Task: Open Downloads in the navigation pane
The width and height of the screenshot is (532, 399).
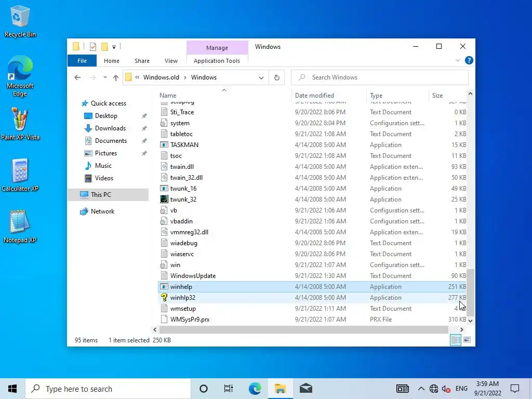Action: tap(110, 128)
